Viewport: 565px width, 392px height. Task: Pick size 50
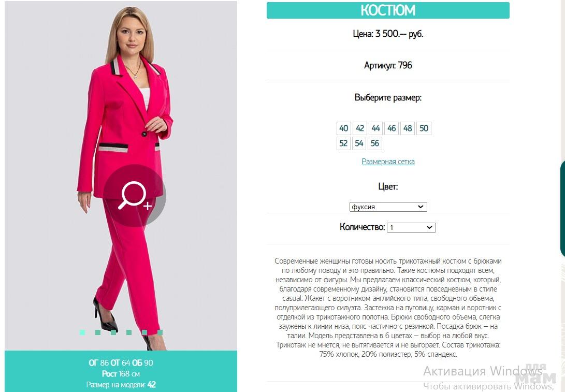[424, 128]
